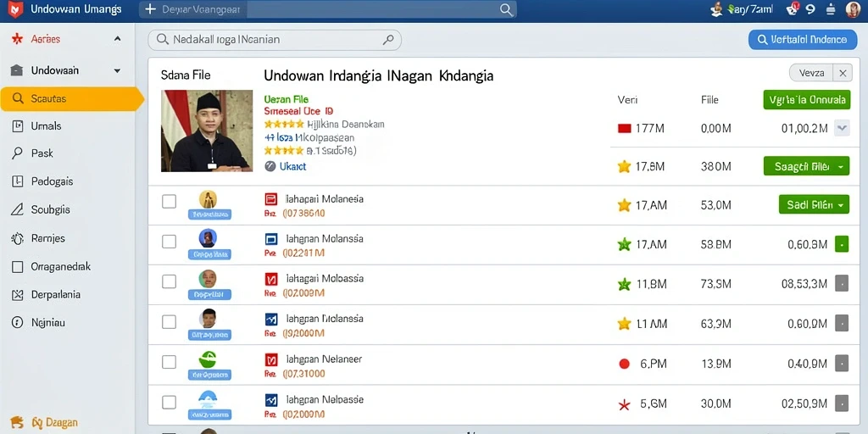Click the bell icon in the header
Viewport: 868px width, 434px height.
coord(830,9)
